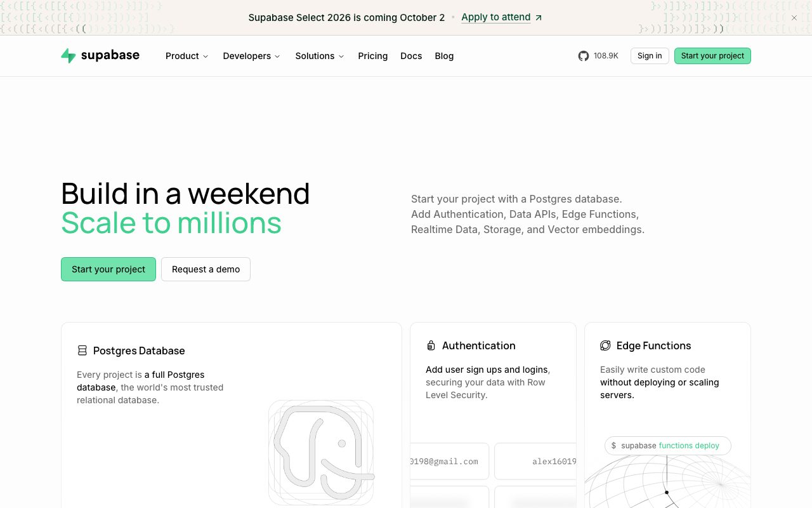The image size is (812, 508).
Task: Click the Authentication lock icon
Action: 431,345
